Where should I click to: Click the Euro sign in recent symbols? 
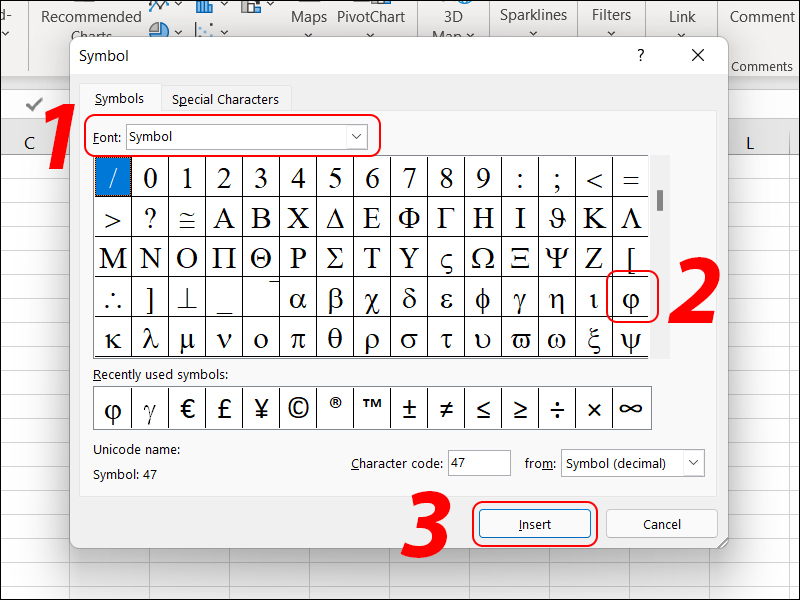pyautogui.click(x=187, y=408)
